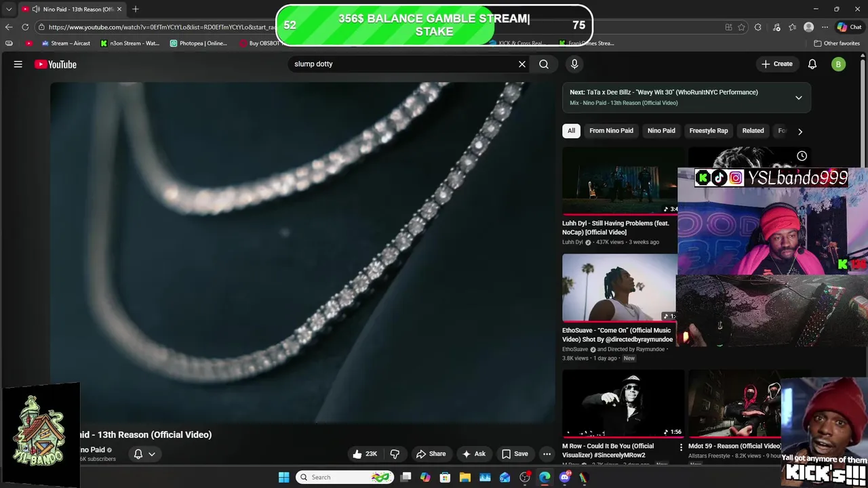Like the video with 23K likes
The image size is (868, 488).
coord(364,454)
